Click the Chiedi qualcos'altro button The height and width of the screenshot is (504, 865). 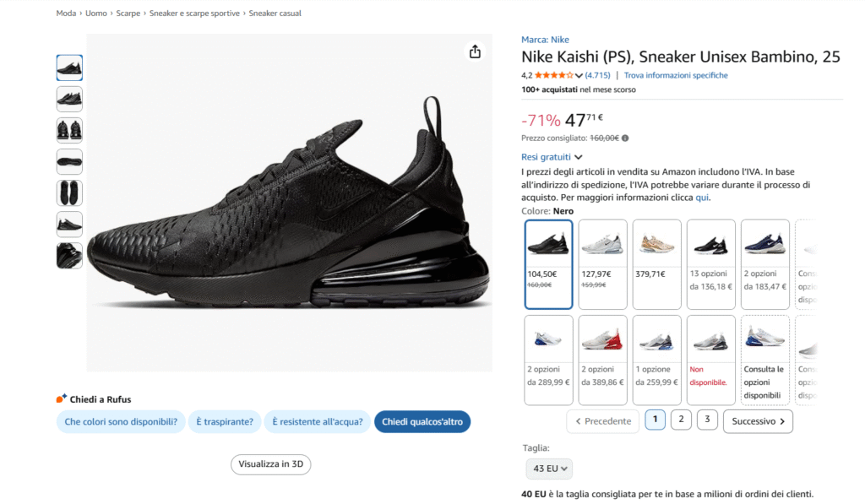point(422,421)
